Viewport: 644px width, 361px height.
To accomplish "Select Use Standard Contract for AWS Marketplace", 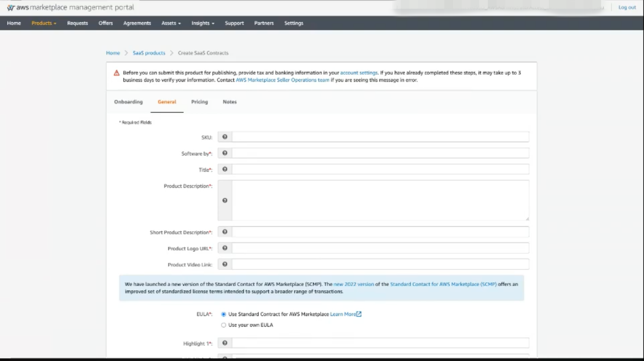I will pyautogui.click(x=223, y=314).
